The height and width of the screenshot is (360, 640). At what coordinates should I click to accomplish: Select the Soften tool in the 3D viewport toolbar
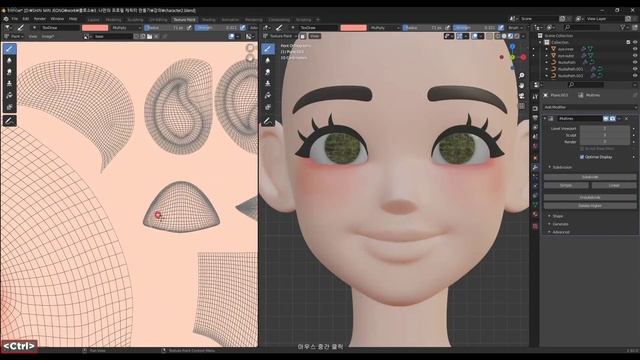pos(268,60)
